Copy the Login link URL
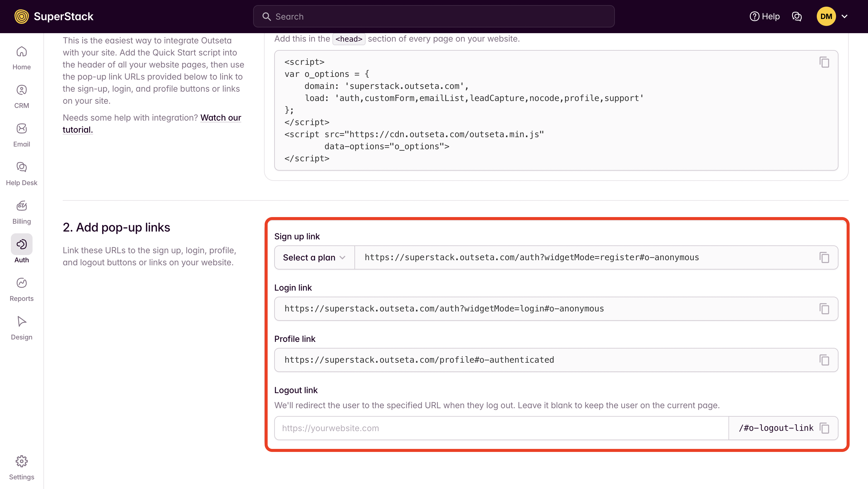The image size is (868, 489). [x=824, y=309]
